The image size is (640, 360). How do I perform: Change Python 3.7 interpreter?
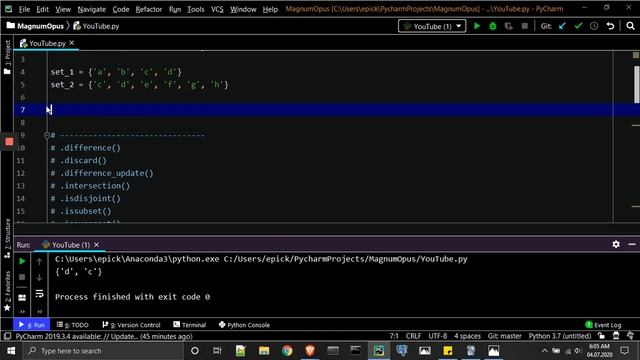[560, 336]
